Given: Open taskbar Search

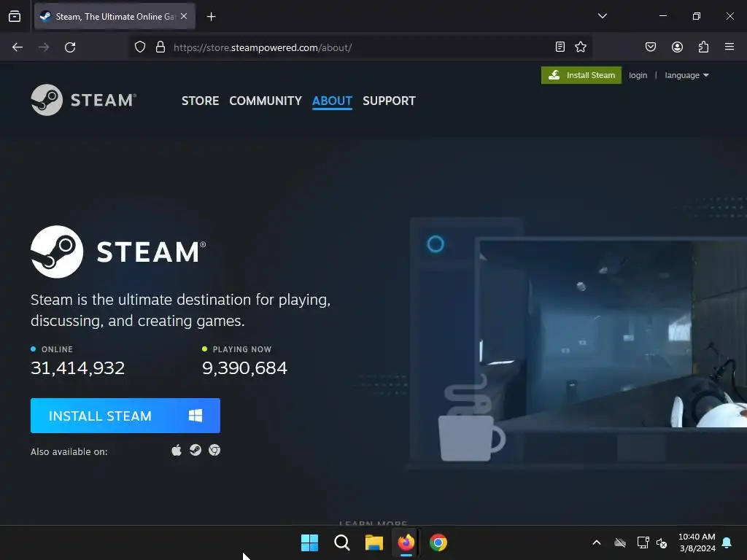Looking at the screenshot, I should coord(341,542).
